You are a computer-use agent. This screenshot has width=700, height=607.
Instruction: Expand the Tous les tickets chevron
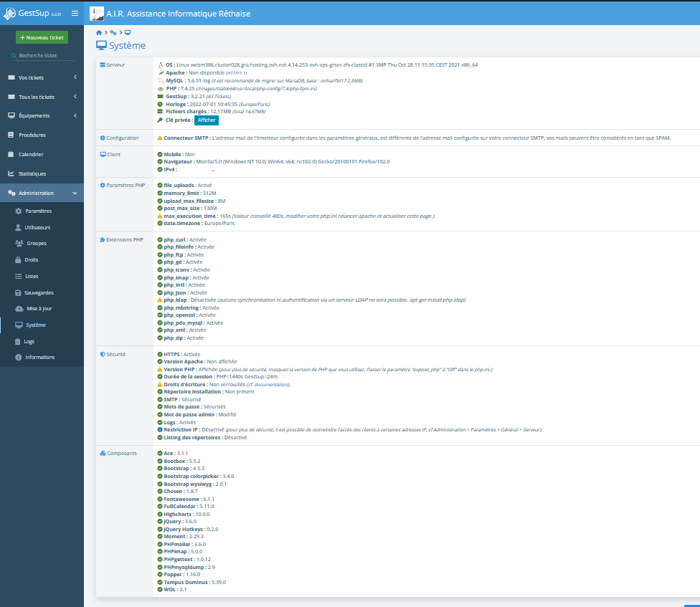tap(75, 96)
